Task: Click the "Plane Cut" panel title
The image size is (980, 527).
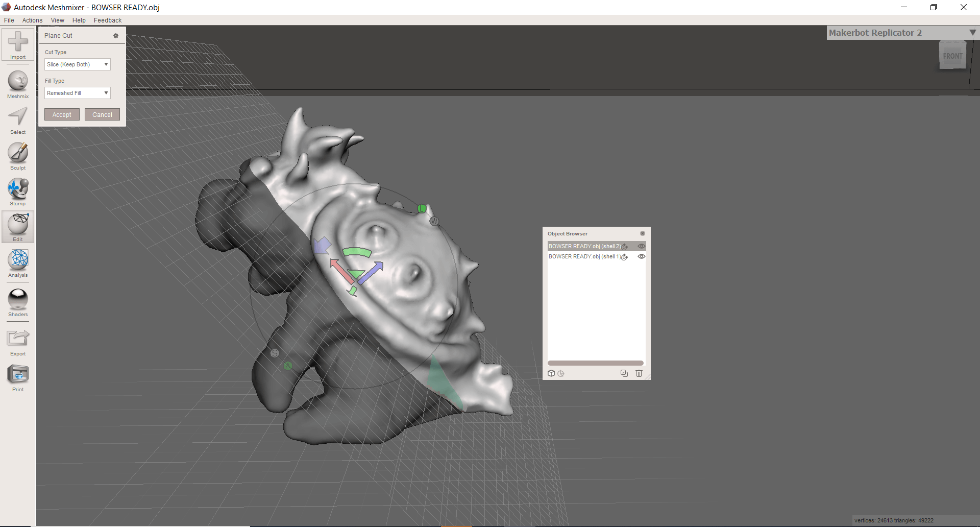Action: [58, 36]
